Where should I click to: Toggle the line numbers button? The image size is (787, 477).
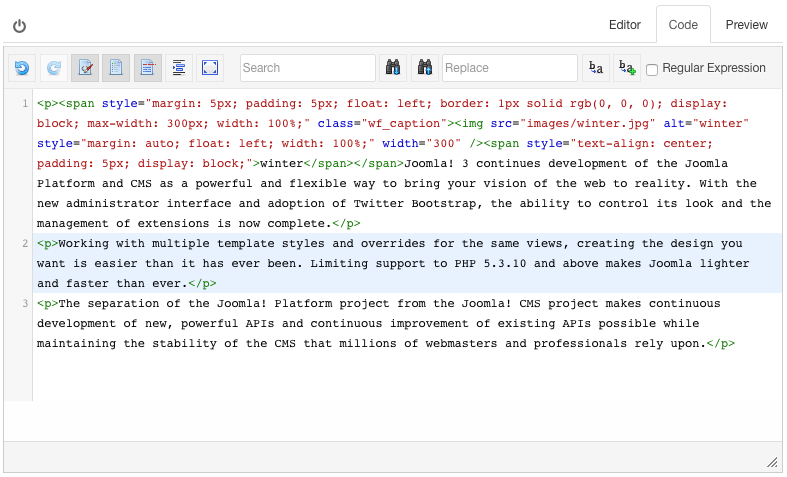click(x=148, y=68)
